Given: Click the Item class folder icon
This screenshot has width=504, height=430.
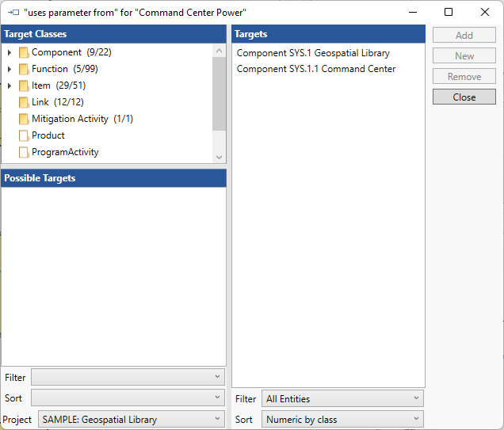Looking at the screenshot, I should tap(24, 86).
